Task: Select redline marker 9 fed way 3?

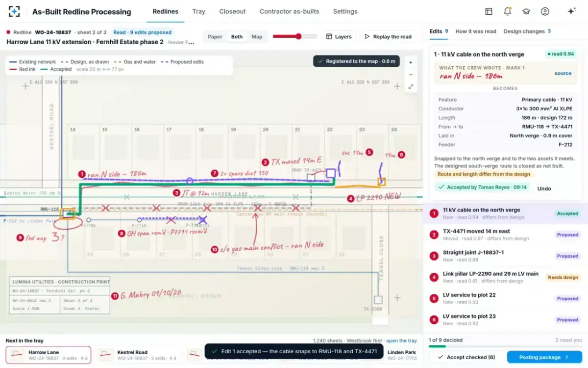Action: (x=20, y=237)
